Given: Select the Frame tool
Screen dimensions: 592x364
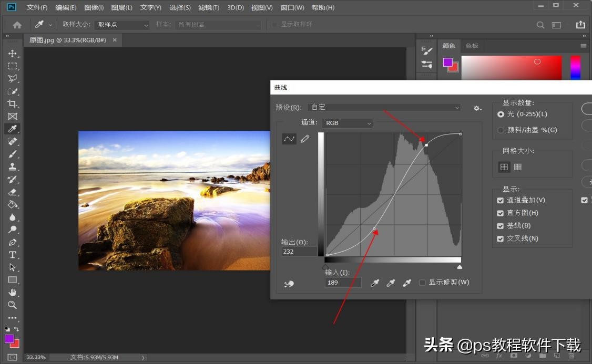Looking at the screenshot, I should [13, 116].
